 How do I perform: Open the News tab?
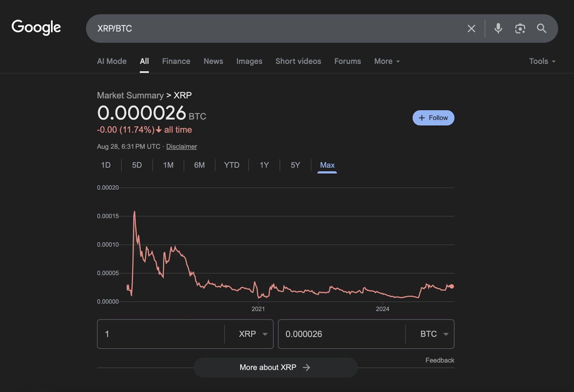tap(213, 61)
